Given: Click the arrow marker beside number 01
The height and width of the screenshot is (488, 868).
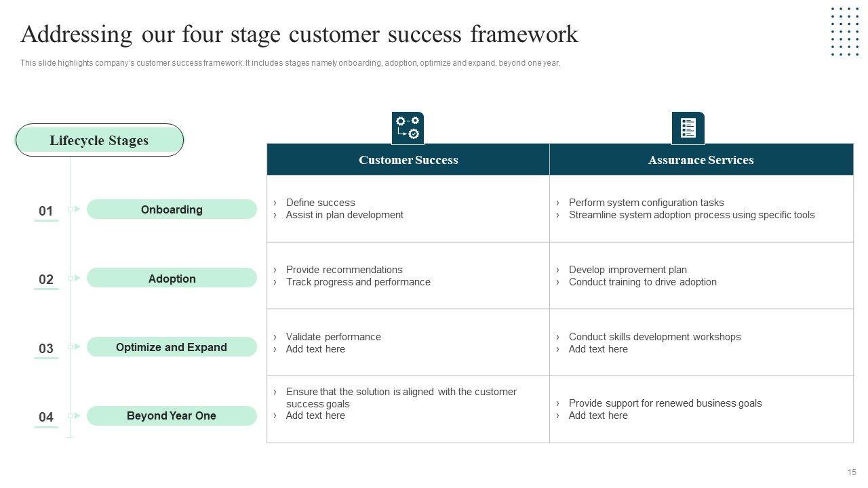Looking at the screenshot, I should [x=75, y=209].
